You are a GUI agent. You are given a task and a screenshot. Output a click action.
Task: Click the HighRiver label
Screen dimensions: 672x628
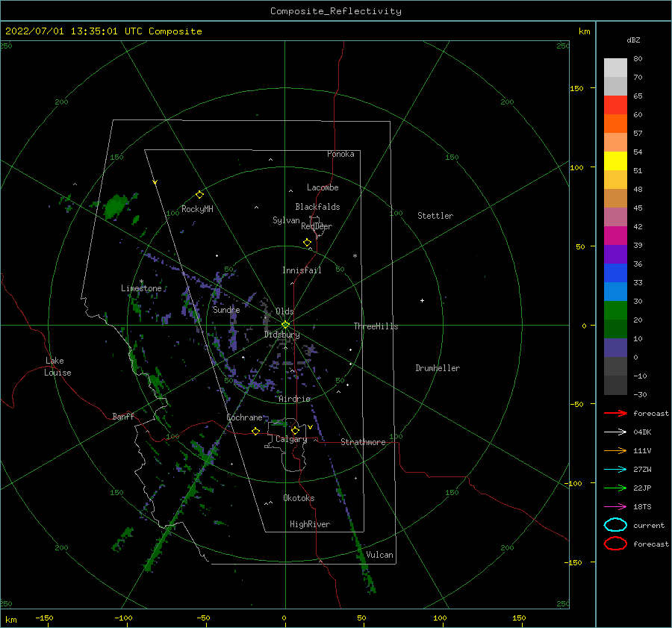pyautogui.click(x=310, y=524)
